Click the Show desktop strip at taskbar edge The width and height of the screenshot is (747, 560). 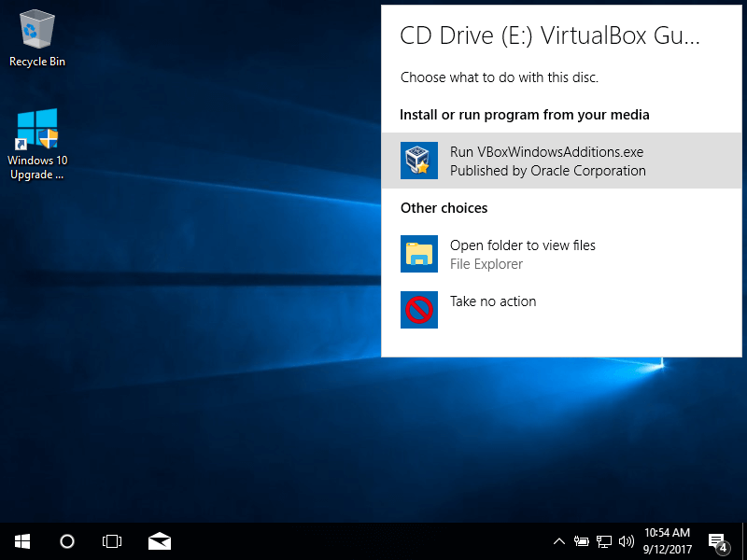tap(744, 541)
